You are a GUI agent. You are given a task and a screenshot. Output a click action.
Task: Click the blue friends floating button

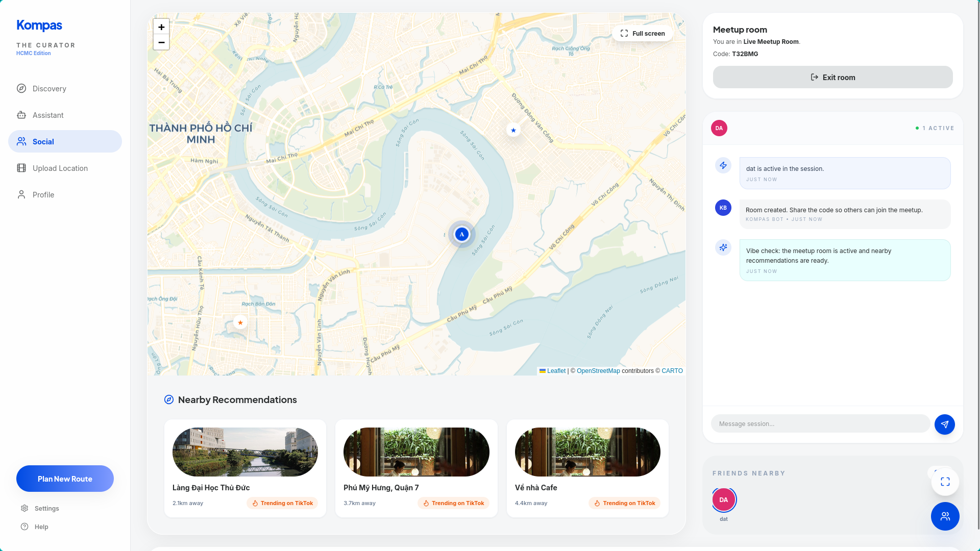pos(945,516)
